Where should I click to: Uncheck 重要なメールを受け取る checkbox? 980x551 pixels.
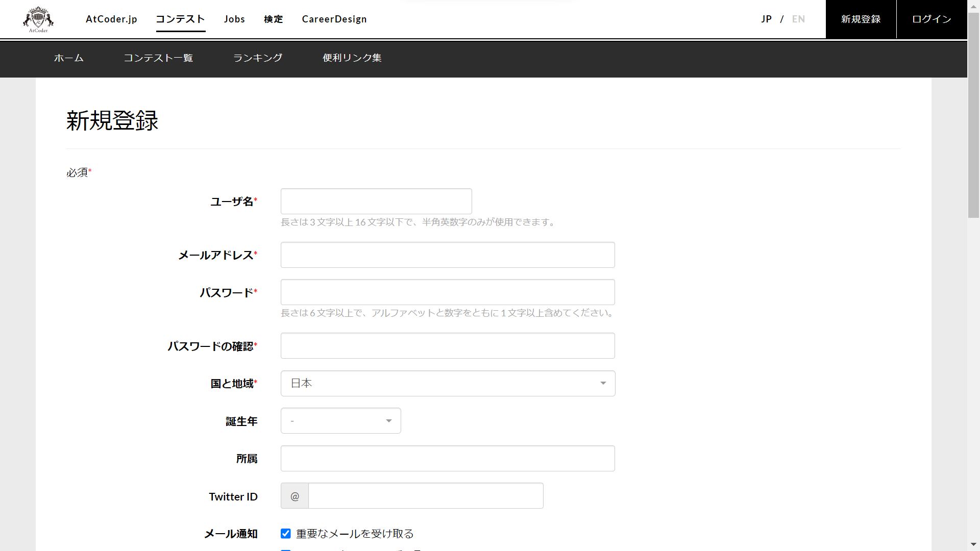click(x=285, y=533)
